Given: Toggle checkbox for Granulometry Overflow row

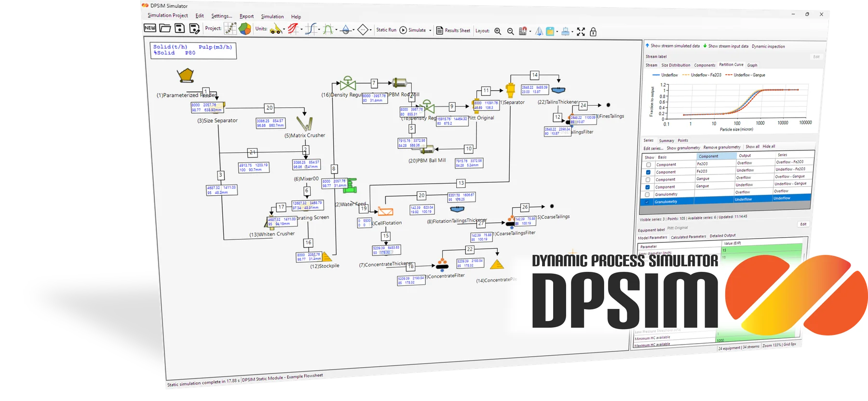Looking at the screenshot, I should pyautogui.click(x=647, y=195).
